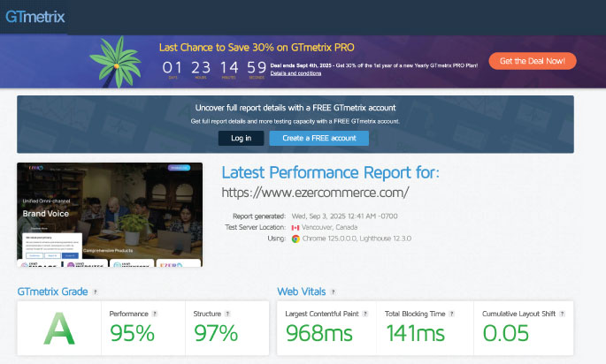
Task: Open the site screenshot thumbnail
Action: point(110,215)
